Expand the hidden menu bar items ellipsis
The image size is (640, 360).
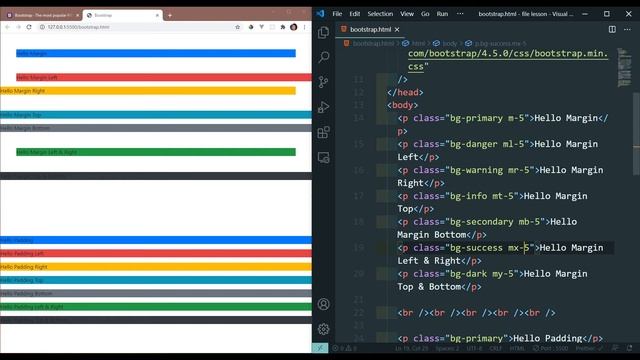click(460, 14)
